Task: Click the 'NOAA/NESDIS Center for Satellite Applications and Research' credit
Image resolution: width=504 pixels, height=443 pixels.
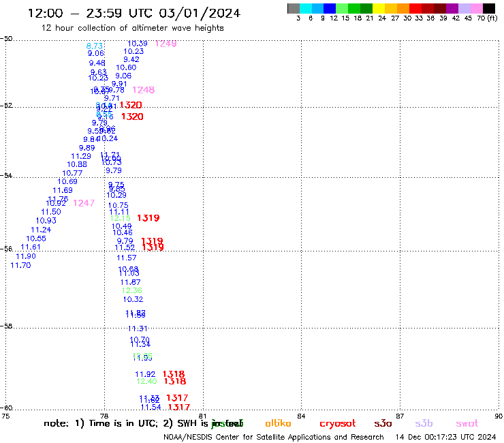Action: [x=274, y=438]
